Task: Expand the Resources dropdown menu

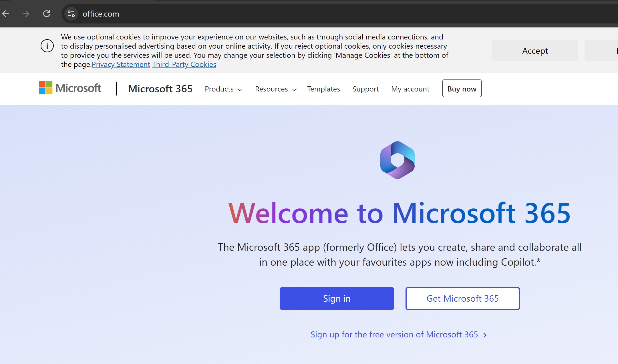Action: pyautogui.click(x=275, y=89)
